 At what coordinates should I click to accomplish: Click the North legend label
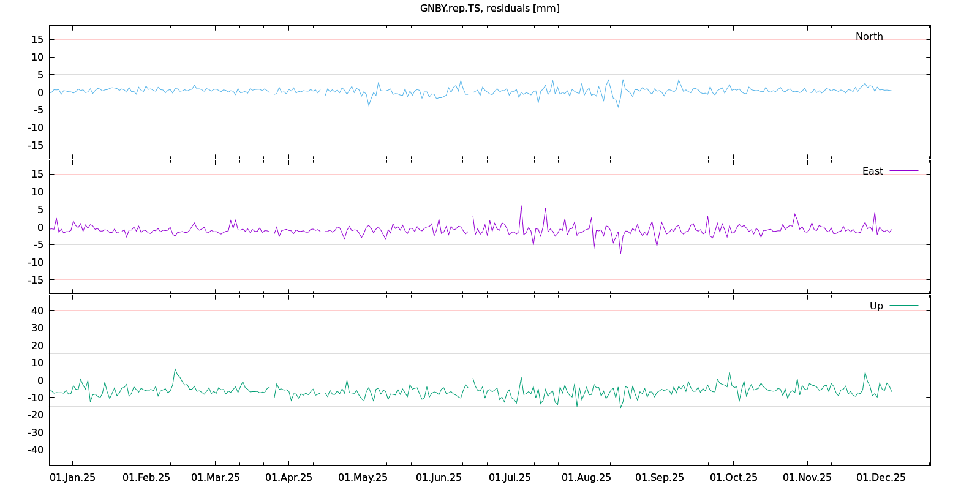pyautogui.click(x=869, y=37)
